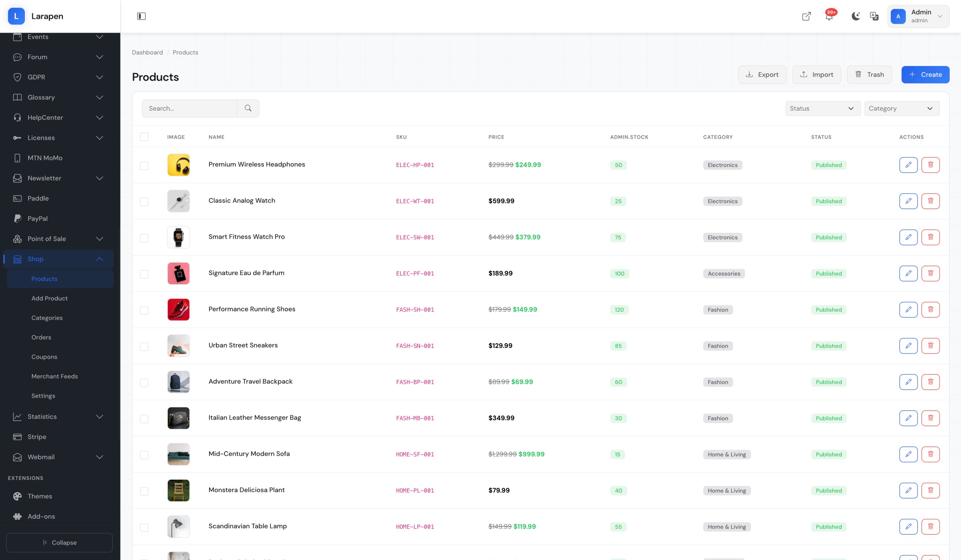Open the notifications bell
Screen dimensions: 961x560
828,17
